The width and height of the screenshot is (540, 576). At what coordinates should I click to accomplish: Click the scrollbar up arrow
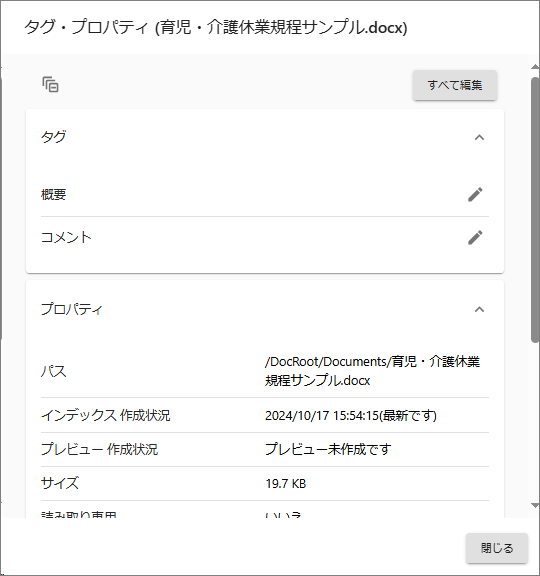click(535, 66)
